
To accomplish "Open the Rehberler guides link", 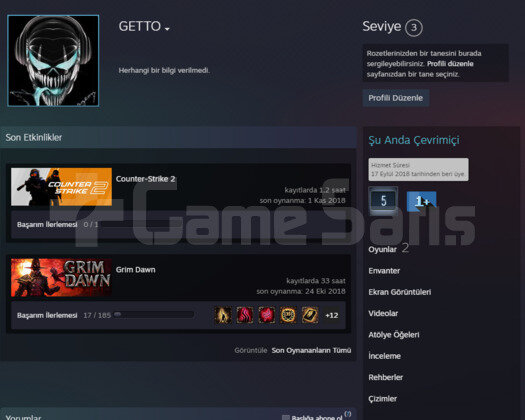I will 385,377.
